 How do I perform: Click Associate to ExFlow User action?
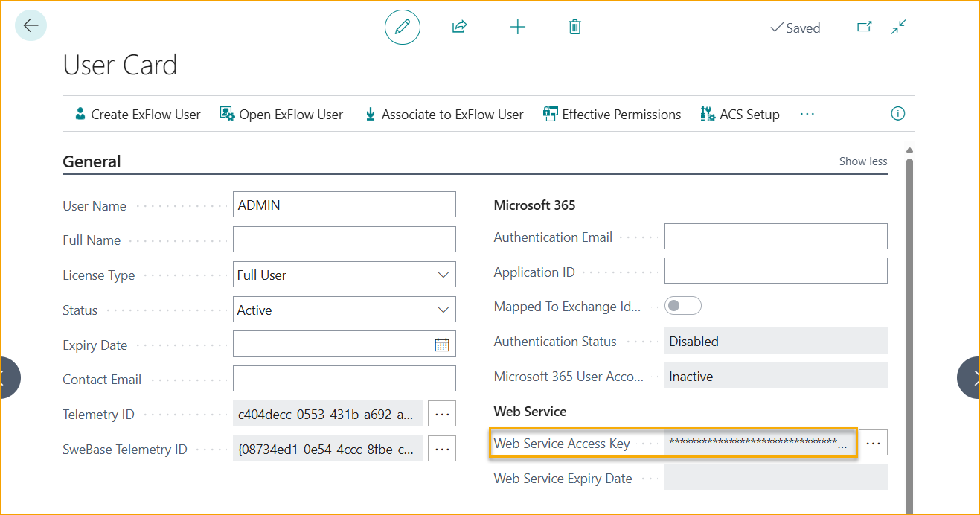coord(444,115)
